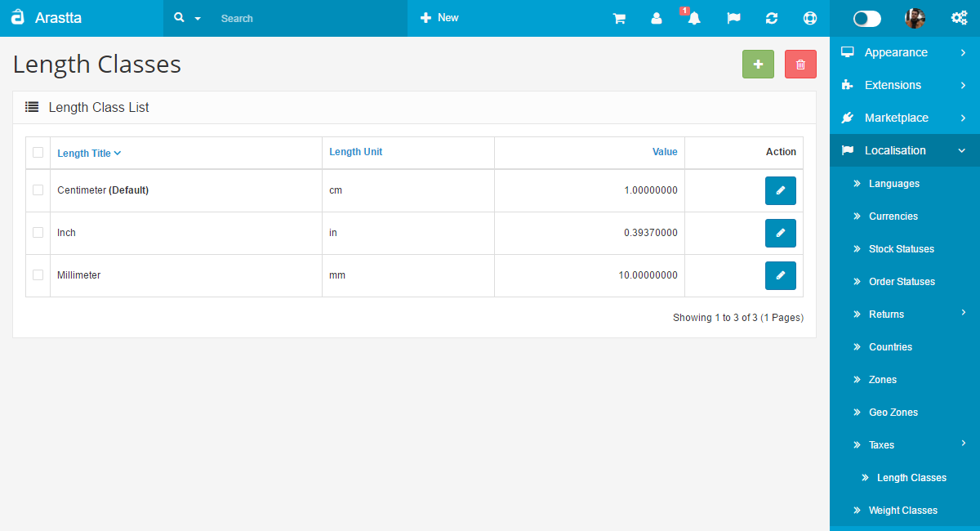Image resolution: width=980 pixels, height=531 pixels.
Task: Sort by Length Unit column
Action: point(355,152)
